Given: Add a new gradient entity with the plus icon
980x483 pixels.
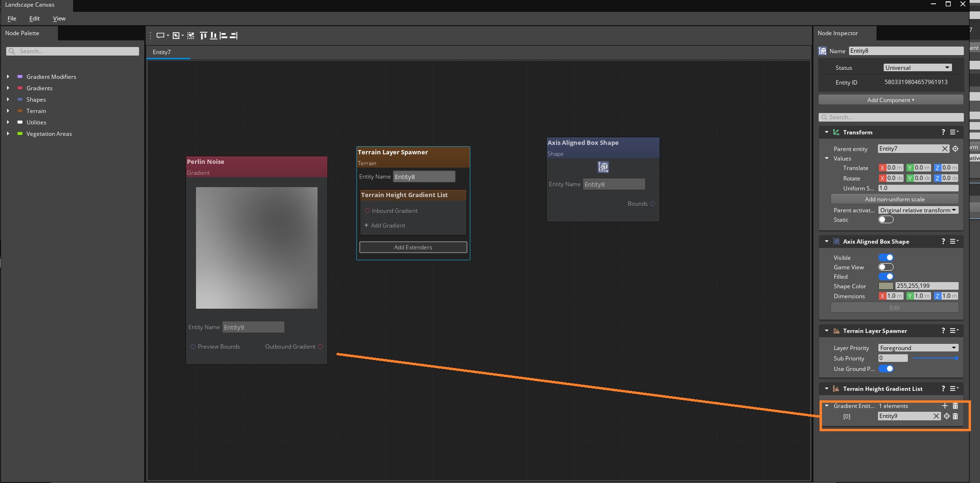Looking at the screenshot, I should click(x=944, y=406).
